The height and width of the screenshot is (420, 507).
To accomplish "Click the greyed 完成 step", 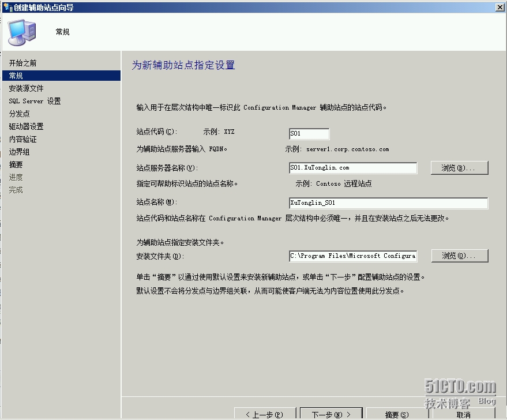I will (x=16, y=190).
